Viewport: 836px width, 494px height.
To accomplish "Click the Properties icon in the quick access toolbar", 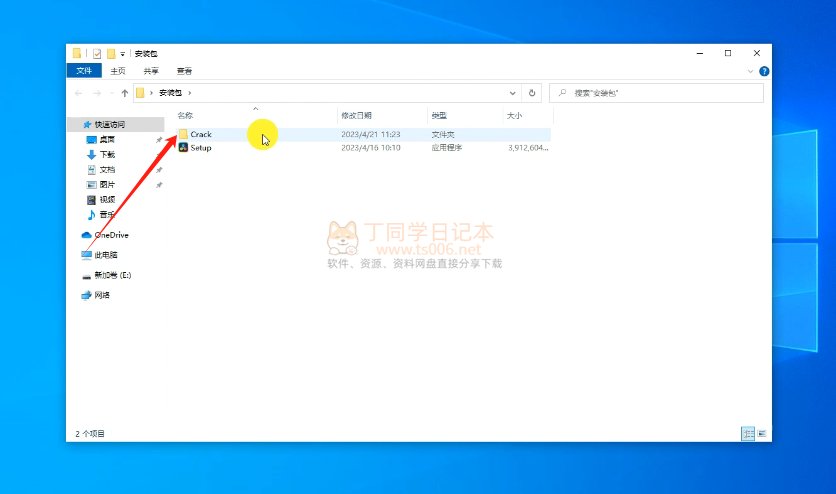I will click(x=97, y=53).
